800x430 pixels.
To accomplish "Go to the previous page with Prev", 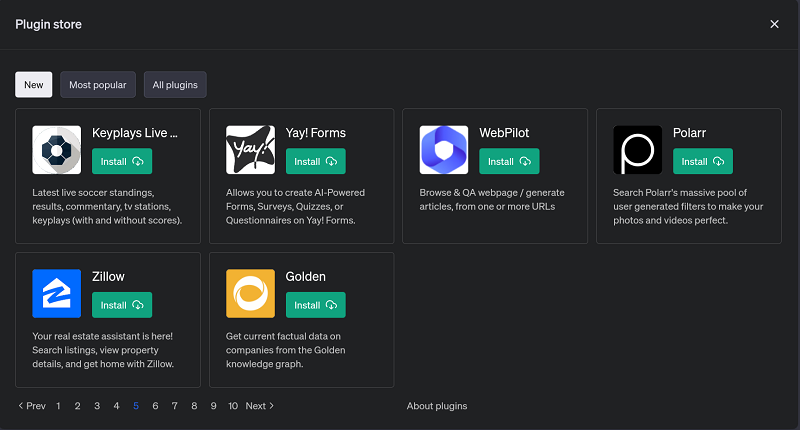I will click(32, 406).
